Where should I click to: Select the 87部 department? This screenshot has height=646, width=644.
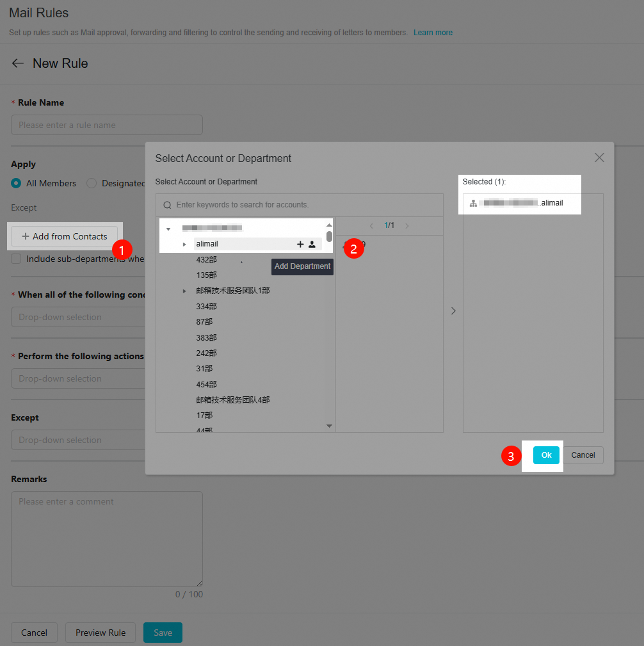coord(204,322)
